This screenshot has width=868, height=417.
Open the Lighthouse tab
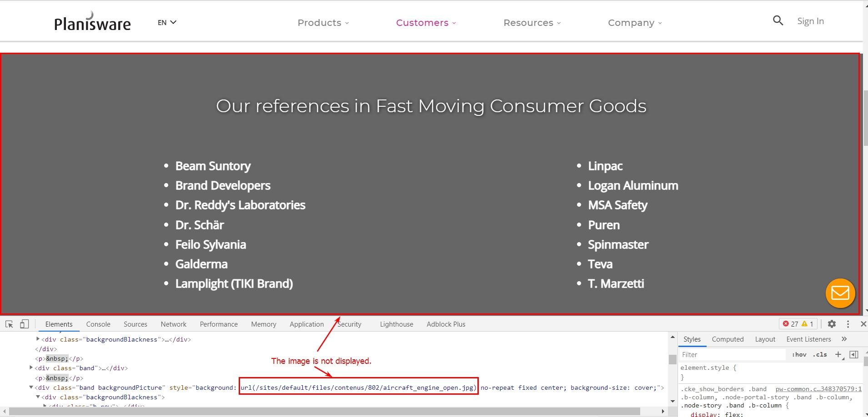[396, 324]
